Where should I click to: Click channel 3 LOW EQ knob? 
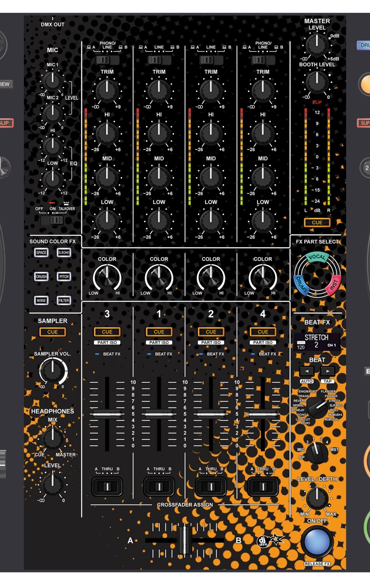coord(107,221)
